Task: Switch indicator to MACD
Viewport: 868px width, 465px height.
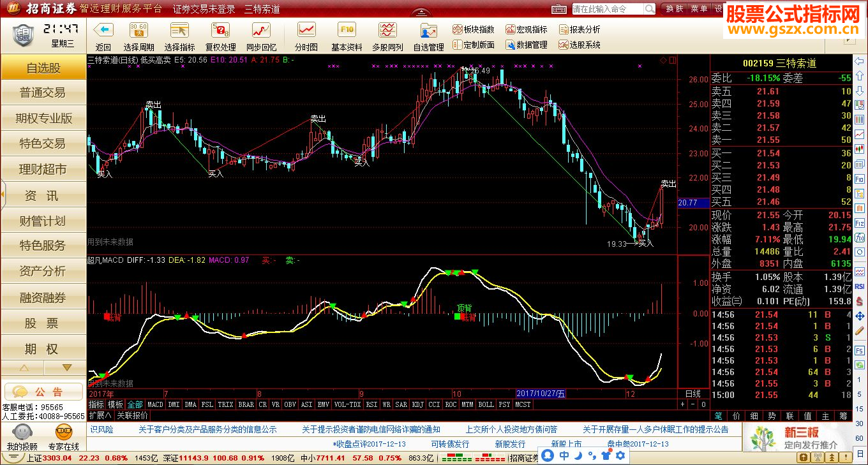Action: click(x=155, y=404)
